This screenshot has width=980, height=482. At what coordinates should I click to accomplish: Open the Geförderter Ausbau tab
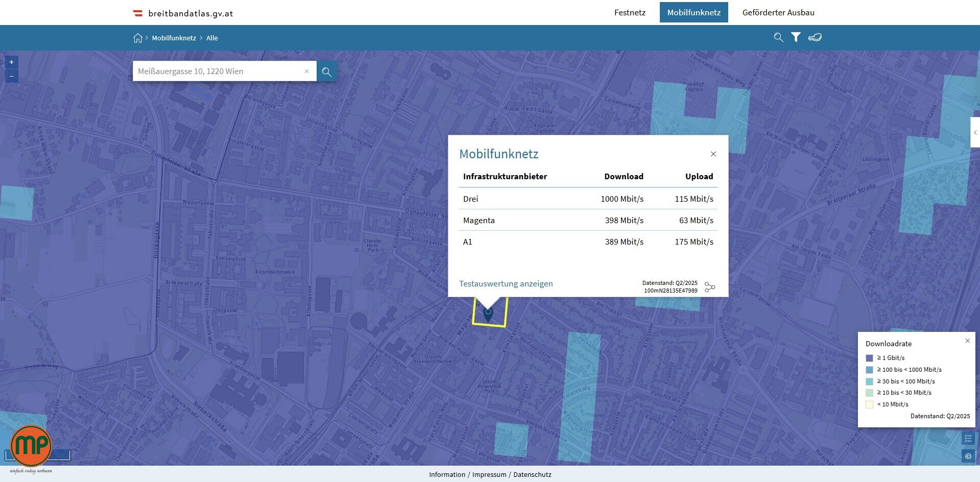pyautogui.click(x=778, y=12)
